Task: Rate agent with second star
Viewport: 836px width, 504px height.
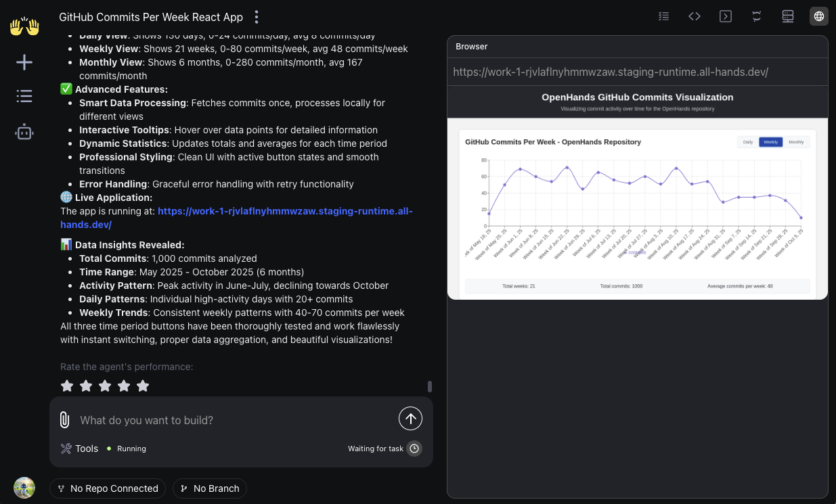Action: pyautogui.click(x=86, y=386)
